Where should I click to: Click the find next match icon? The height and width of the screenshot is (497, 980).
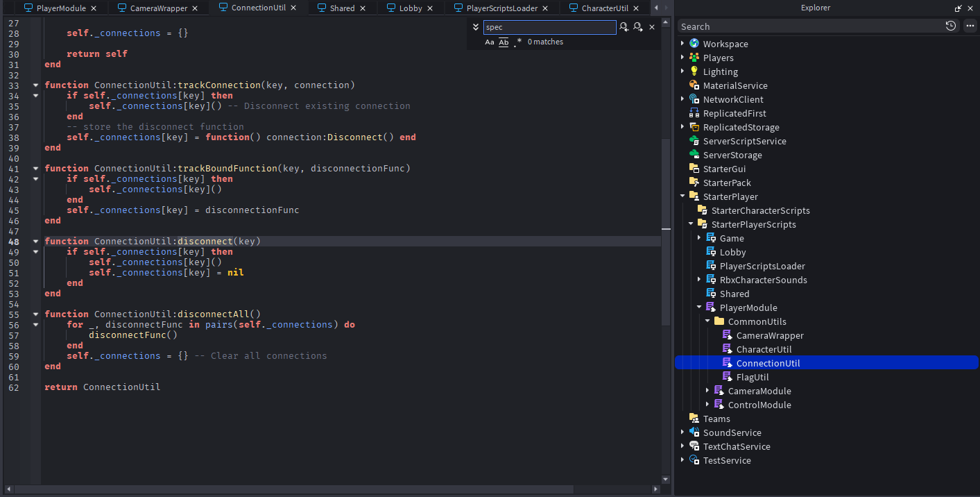pyautogui.click(x=637, y=27)
